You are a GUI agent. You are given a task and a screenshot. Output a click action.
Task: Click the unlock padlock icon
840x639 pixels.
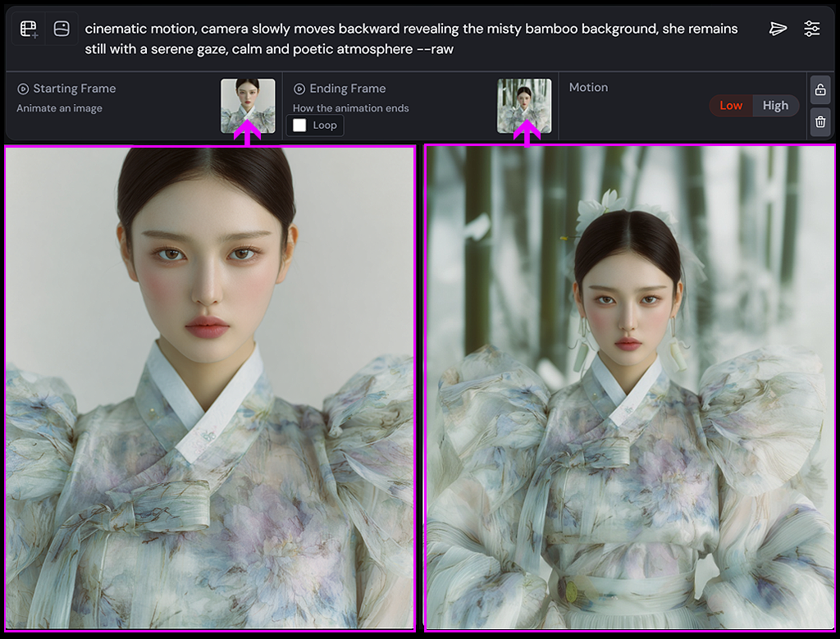[x=820, y=89]
